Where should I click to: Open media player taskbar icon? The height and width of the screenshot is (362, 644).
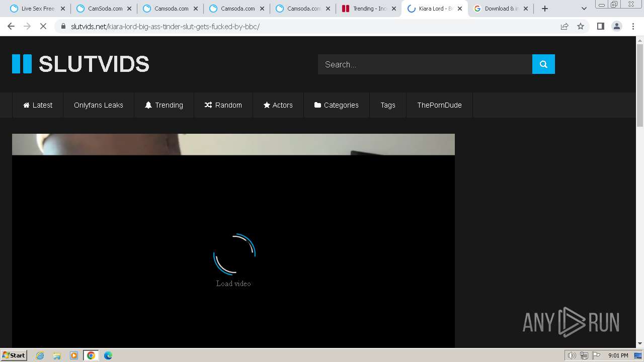click(x=74, y=355)
